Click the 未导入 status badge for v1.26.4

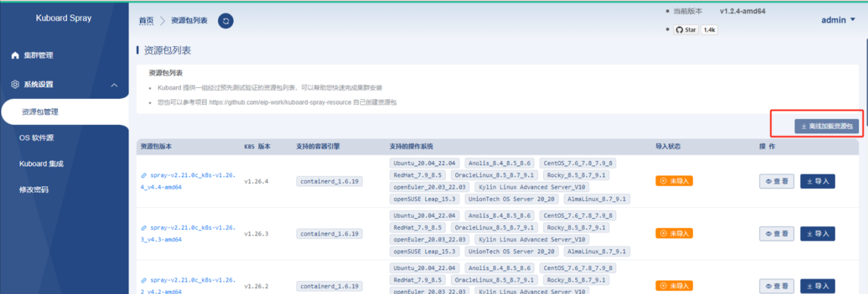tap(674, 181)
